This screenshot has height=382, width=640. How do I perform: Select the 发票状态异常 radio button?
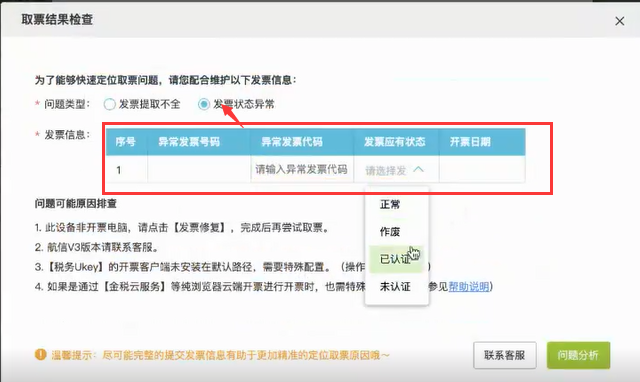click(x=204, y=104)
